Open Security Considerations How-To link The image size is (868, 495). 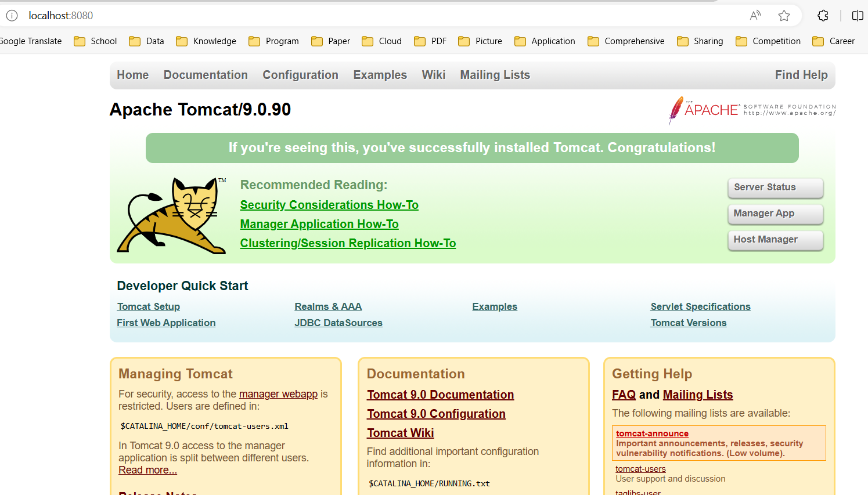click(x=329, y=205)
